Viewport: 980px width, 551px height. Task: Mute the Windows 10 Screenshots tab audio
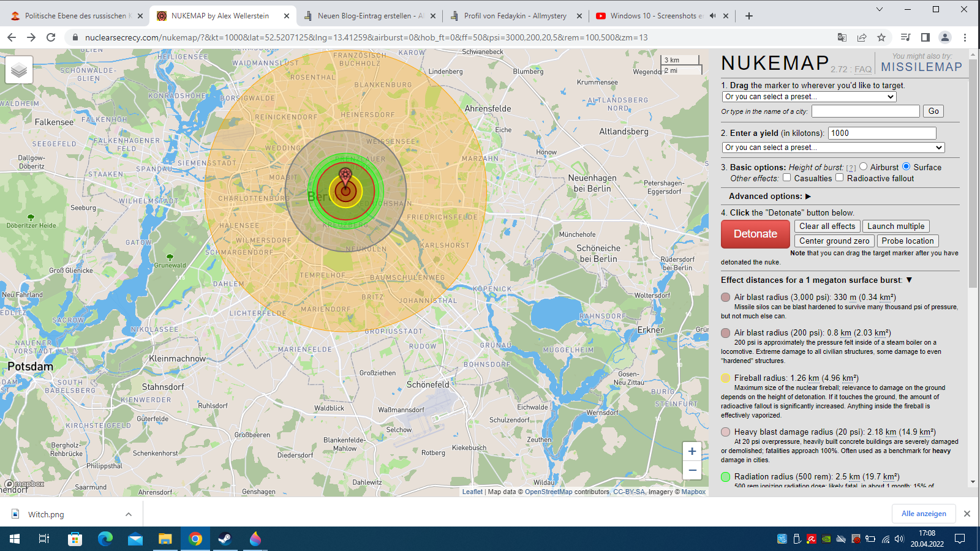click(x=713, y=16)
